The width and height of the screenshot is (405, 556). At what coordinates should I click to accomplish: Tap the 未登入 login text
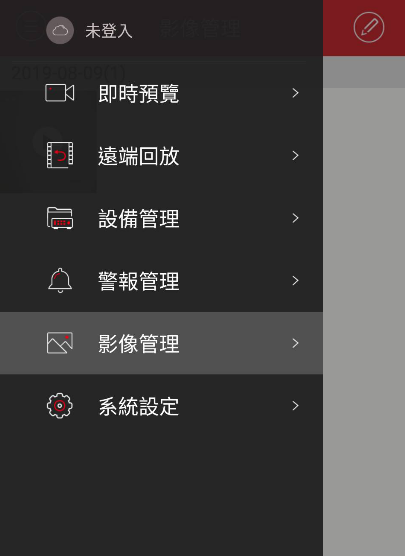(109, 30)
